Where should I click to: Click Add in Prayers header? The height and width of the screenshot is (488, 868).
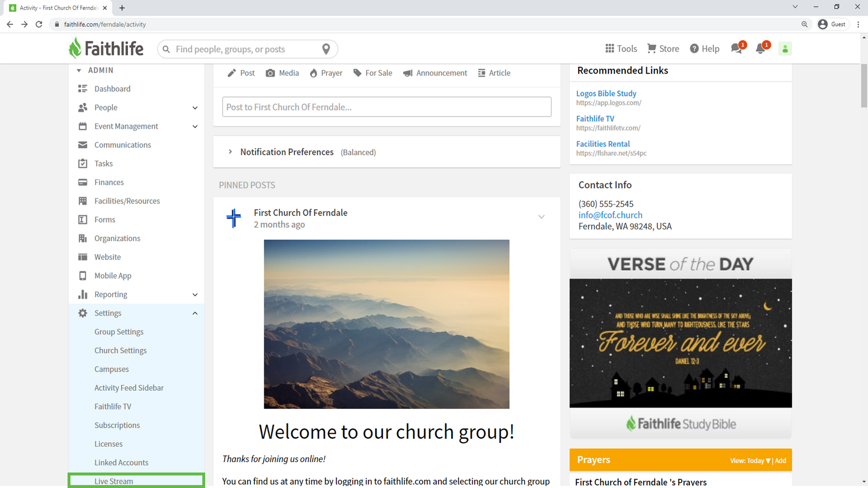(x=780, y=460)
